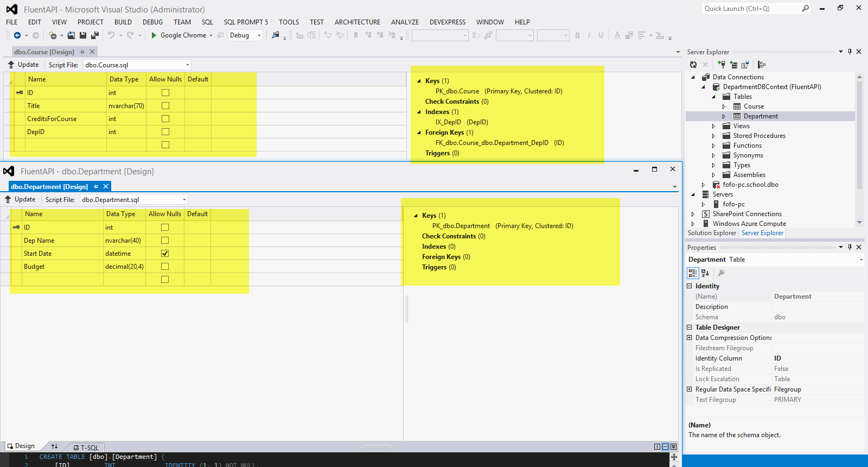Click vertical split layout icon at bottom

click(x=657, y=446)
